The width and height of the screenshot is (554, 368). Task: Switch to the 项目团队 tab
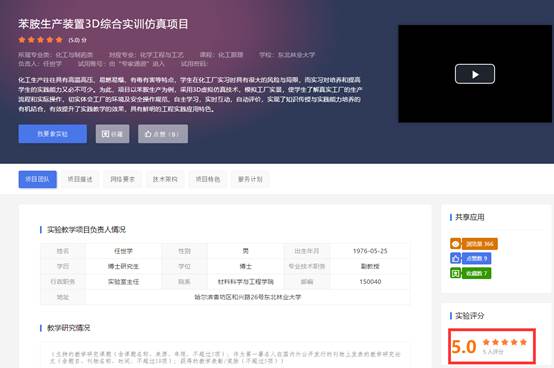37,179
